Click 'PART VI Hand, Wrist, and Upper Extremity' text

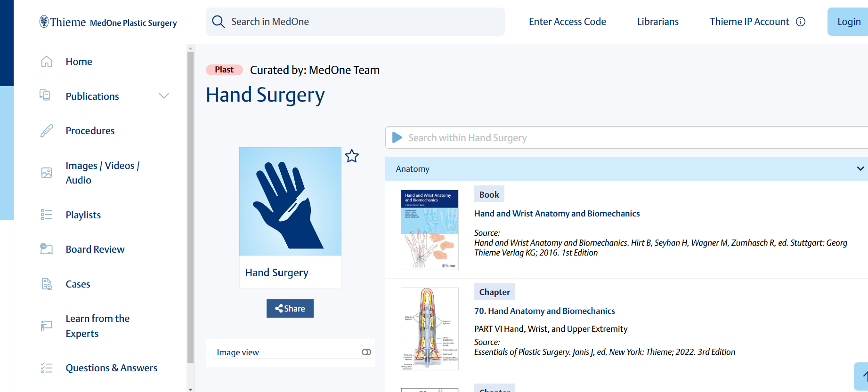tap(551, 329)
